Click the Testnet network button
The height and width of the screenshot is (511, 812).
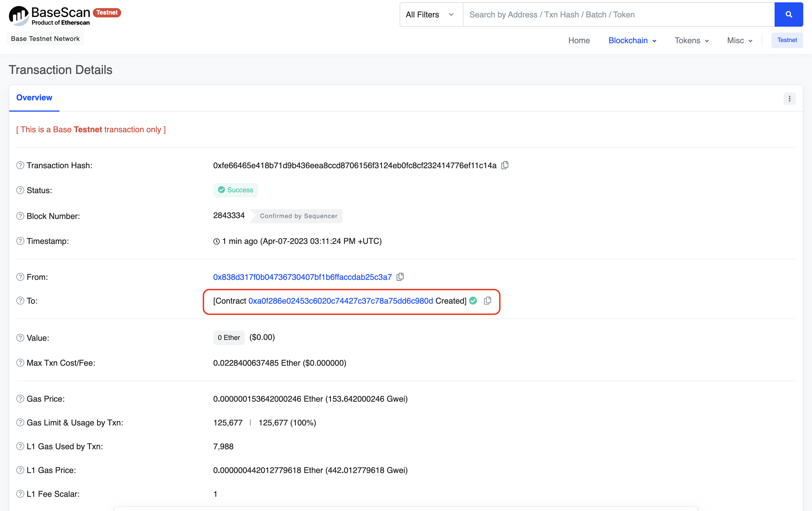[x=787, y=40]
